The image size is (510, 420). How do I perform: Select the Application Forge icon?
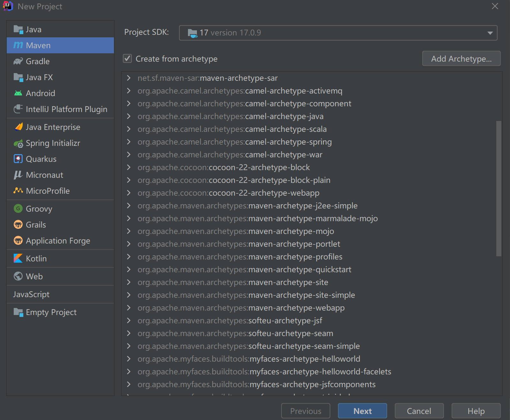click(18, 241)
